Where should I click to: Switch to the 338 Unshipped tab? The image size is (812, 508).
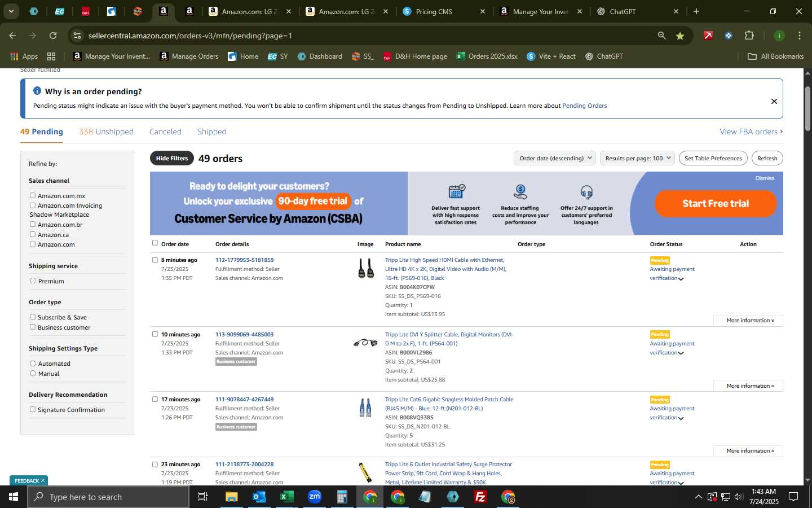pos(106,132)
